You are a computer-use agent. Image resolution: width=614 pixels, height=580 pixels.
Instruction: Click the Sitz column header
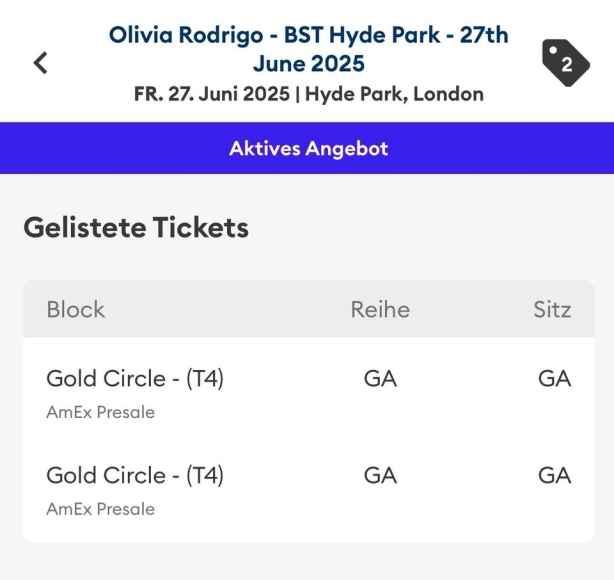pyautogui.click(x=552, y=309)
